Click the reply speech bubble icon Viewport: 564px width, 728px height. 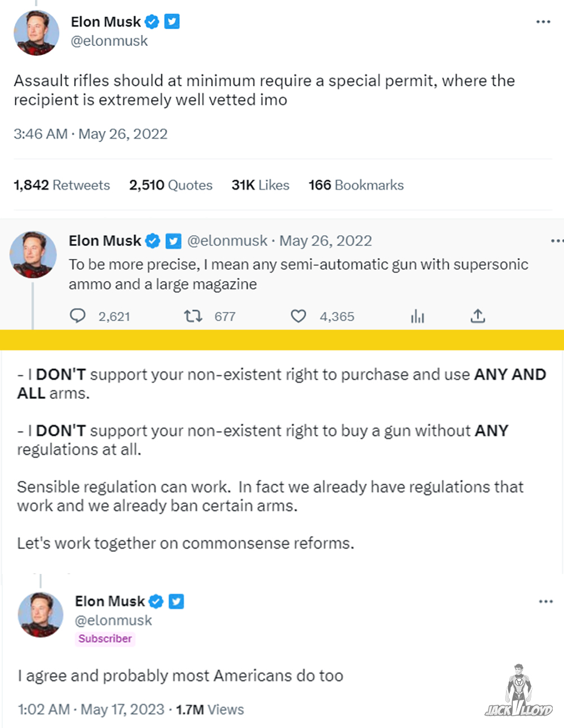click(x=77, y=315)
